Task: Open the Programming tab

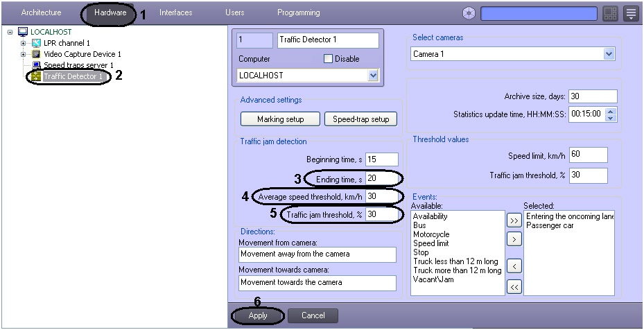Action: [x=299, y=12]
